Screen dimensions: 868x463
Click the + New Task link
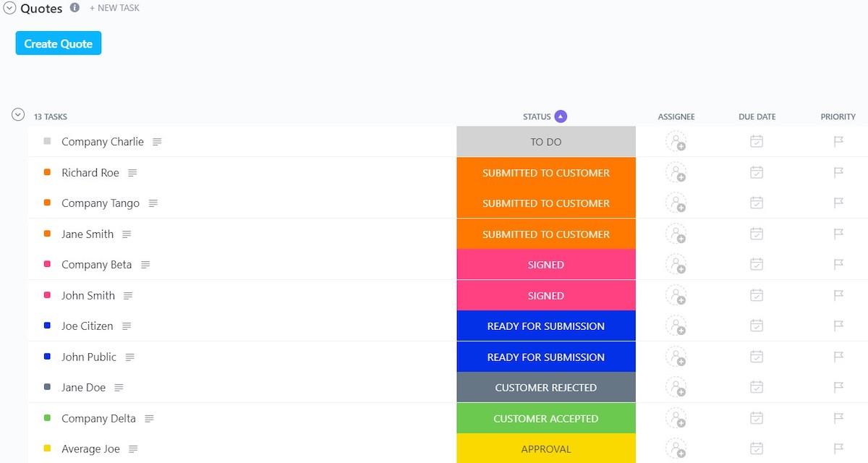click(114, 8)
